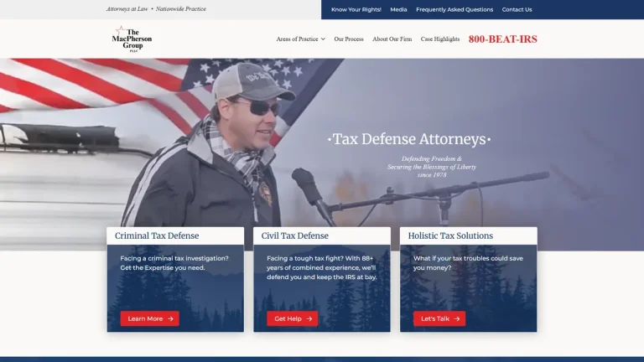Expand Areas of Practice dropdown chevron

[323, 39]
